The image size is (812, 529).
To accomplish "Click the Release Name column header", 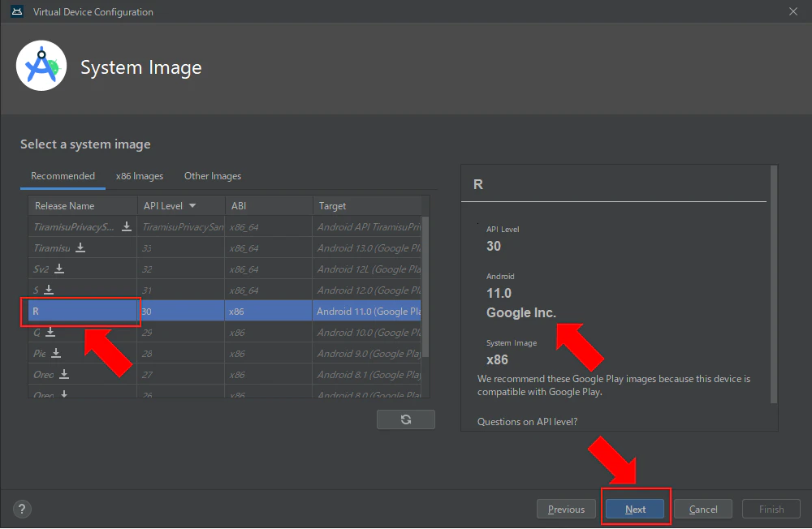I will [x=83, y=206].
